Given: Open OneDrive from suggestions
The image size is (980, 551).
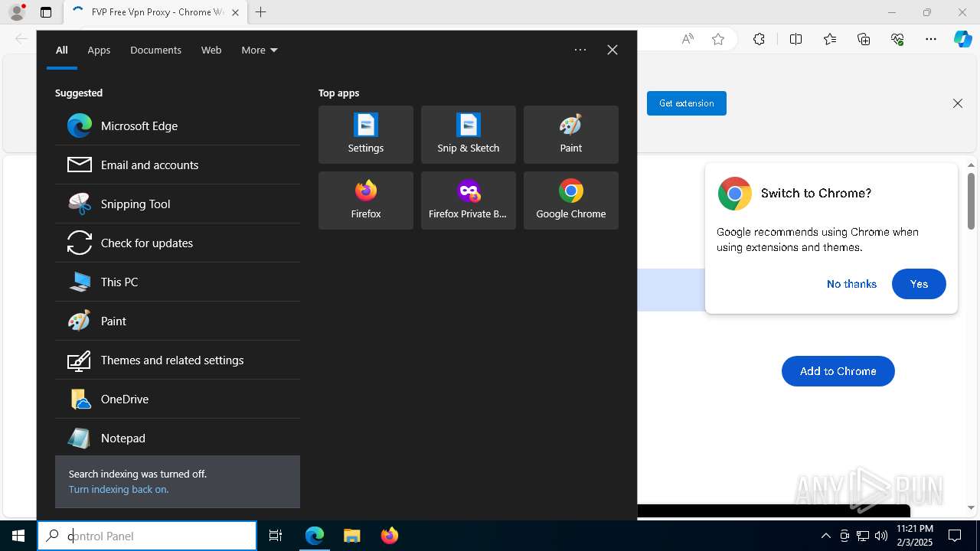Looking at the screenshot, I should 178,399.
